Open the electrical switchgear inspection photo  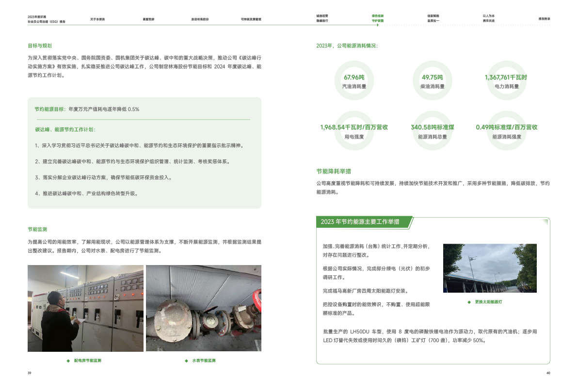(x=85, y=308)
